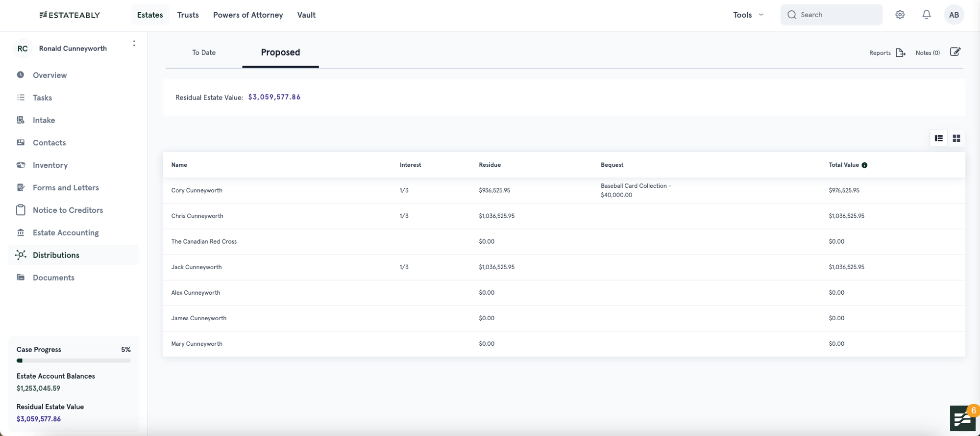The width and height of the screenshot is (980, 436).
Task: Click the Case Progress bar
Action: pyautogui.click(x=73, y=360)
